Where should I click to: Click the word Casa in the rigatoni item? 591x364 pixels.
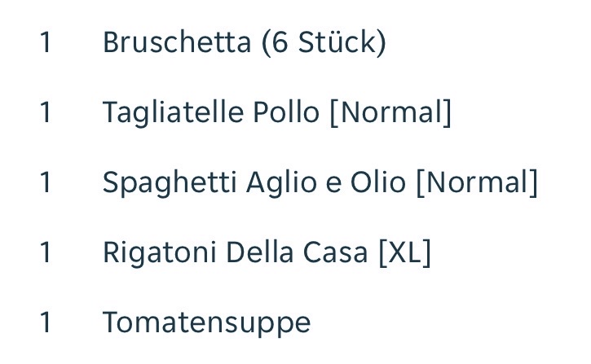coord(335,252)
